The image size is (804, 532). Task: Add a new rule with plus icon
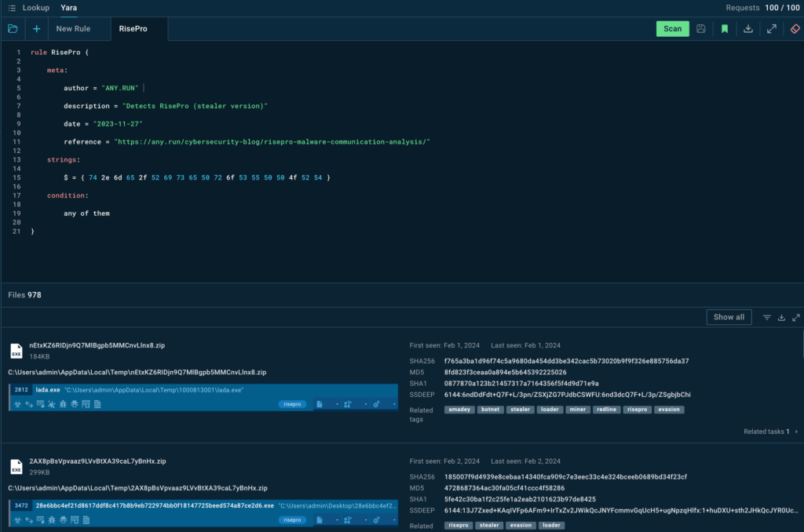[36, 29]
